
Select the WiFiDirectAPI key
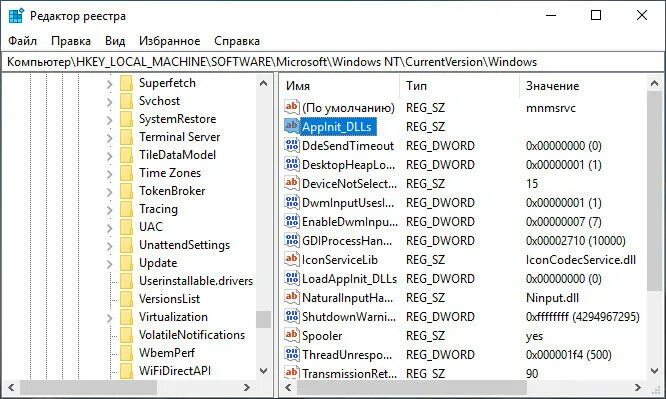175,371
